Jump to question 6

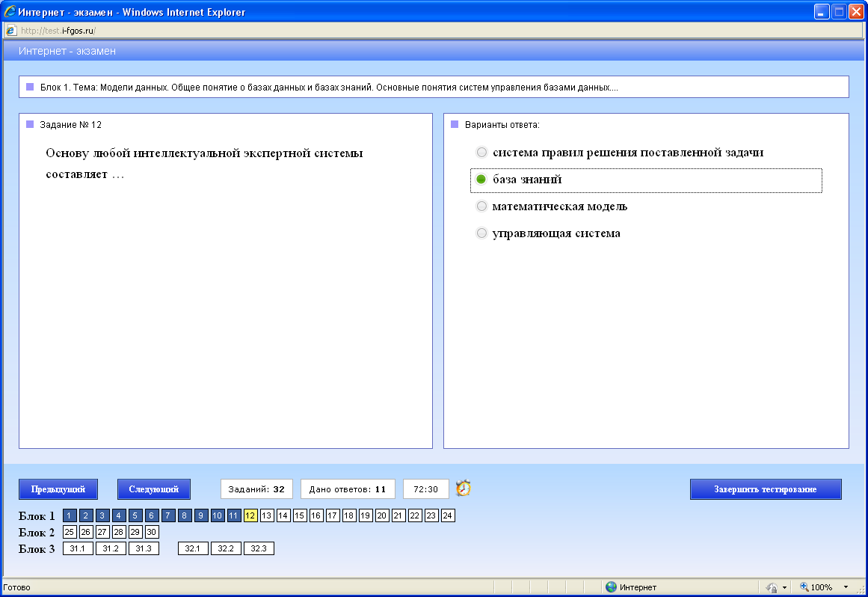pyautogui.click(x=152, y=515)
